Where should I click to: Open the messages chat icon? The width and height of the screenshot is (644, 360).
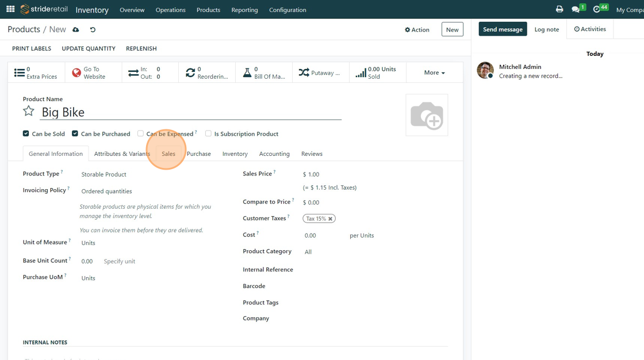576,9
